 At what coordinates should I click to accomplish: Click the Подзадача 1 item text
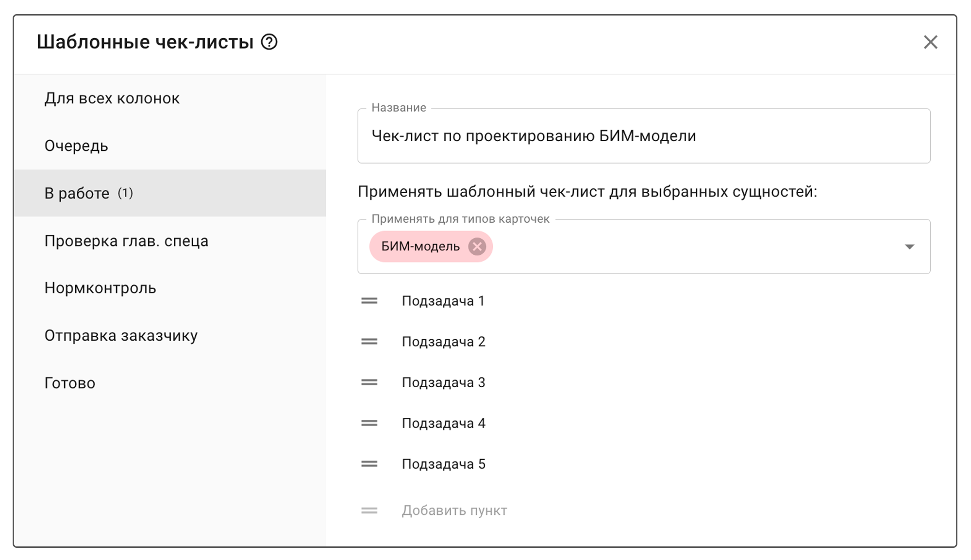coord(443,301)
